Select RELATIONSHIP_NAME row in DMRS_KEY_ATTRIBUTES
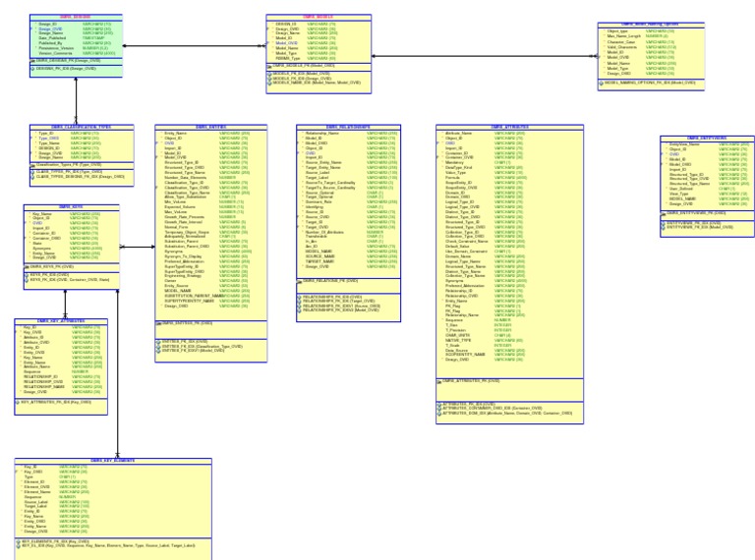Image resolution: width=755 pixels, height=560 pixels. point(61,387)
